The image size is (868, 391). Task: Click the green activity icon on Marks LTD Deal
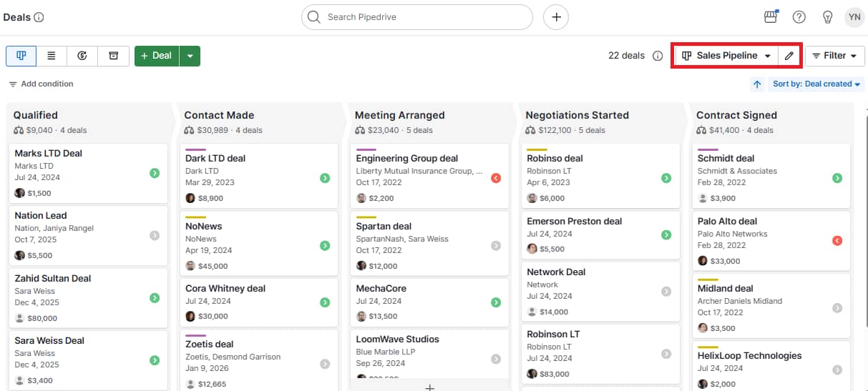coord(155,173)
